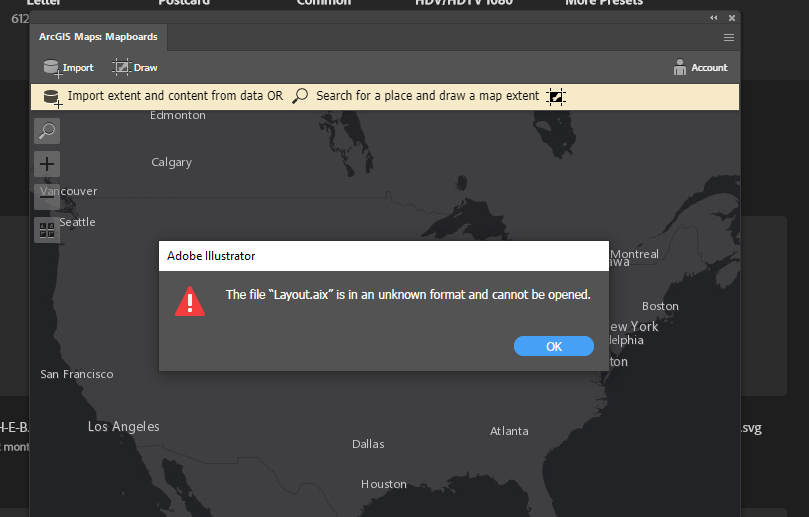Open the Account sign-in

point(700,68)
